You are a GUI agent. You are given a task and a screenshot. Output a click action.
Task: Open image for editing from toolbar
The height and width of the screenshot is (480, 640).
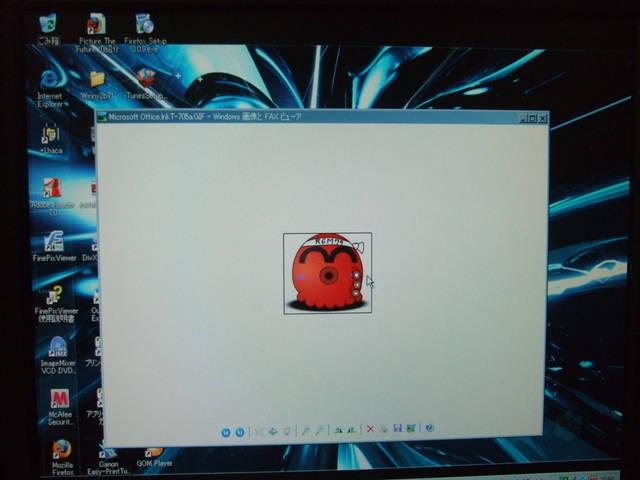tap(410, 429)
